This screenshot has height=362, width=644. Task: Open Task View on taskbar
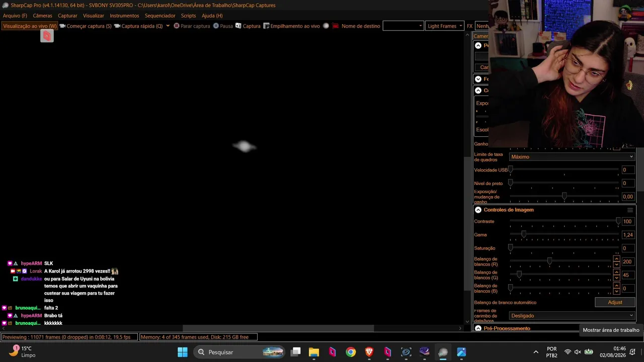click(x=296, y=352)
